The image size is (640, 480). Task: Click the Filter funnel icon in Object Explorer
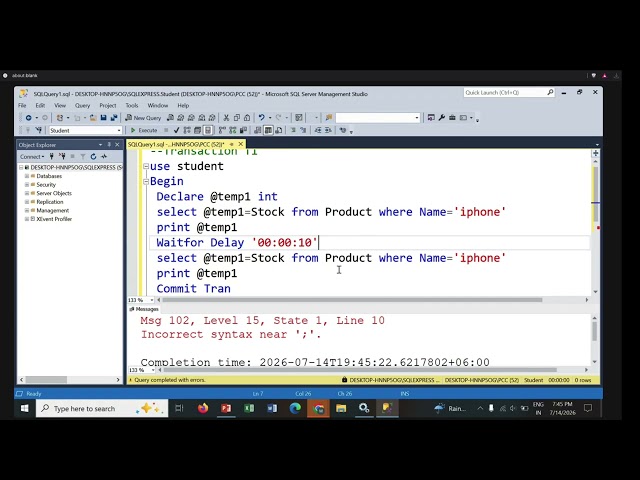pyautogui.click(x=83, y=156)
